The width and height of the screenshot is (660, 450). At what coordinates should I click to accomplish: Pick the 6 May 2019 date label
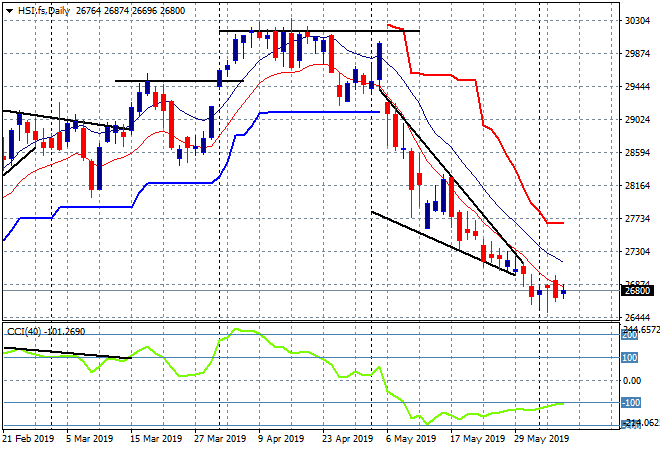click(411, 439)
